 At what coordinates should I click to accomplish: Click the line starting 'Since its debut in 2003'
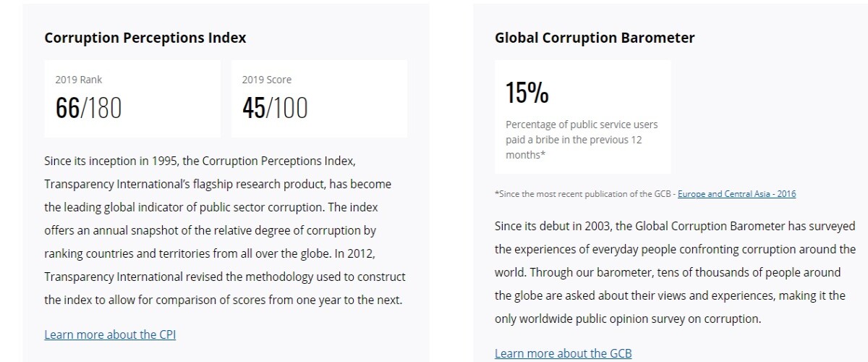tap(675, 226)
